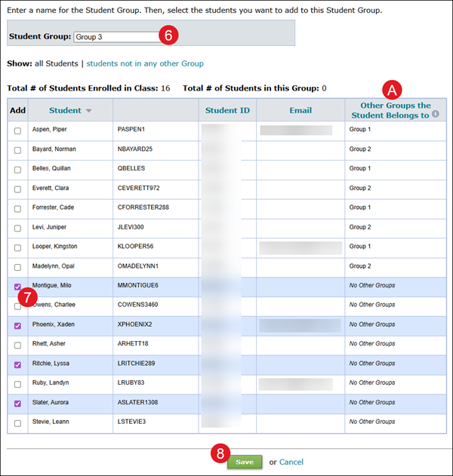
Task: Select the checkbox for Bayard, Norman
Action: point(17,149)
